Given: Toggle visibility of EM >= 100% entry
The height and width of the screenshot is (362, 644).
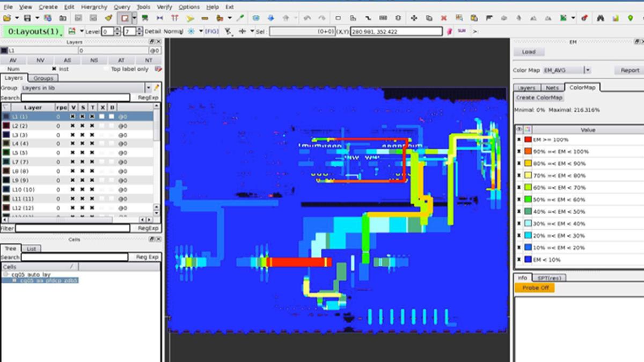Looking at the screenshot, I should pyautogui.click(x=519, y=140).
